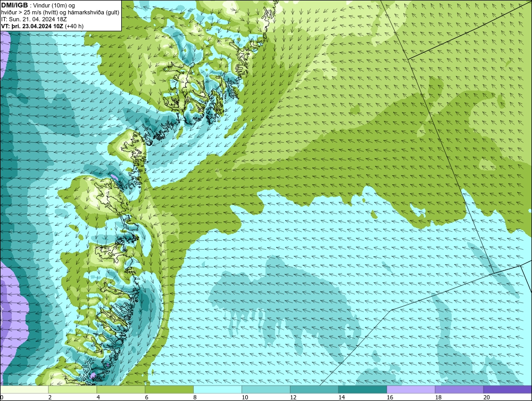
Task: Click the 'Vindur (10m) og' label
Action: 54,6
